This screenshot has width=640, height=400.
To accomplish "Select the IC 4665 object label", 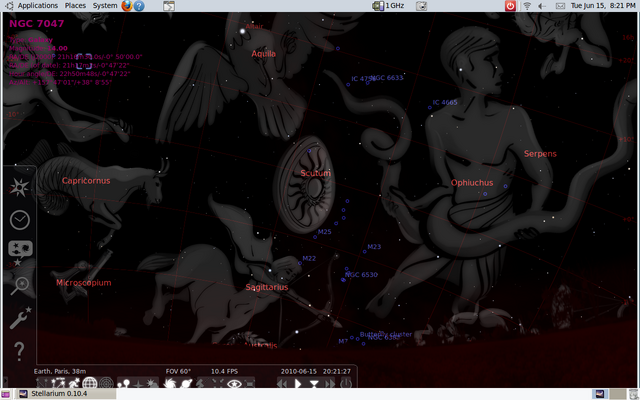I will pos(445,102).
